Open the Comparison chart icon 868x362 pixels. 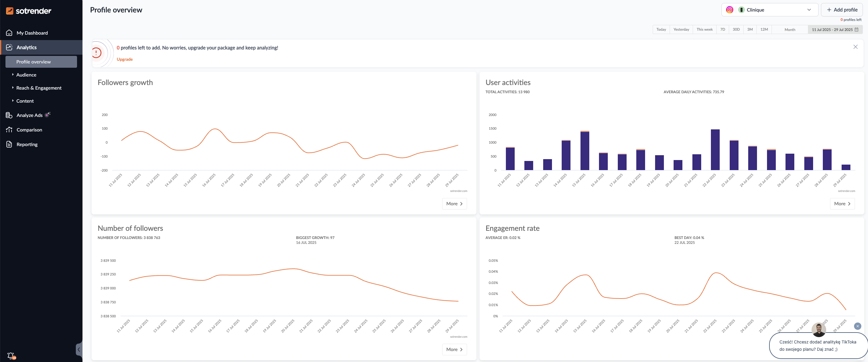coord(9,130)
